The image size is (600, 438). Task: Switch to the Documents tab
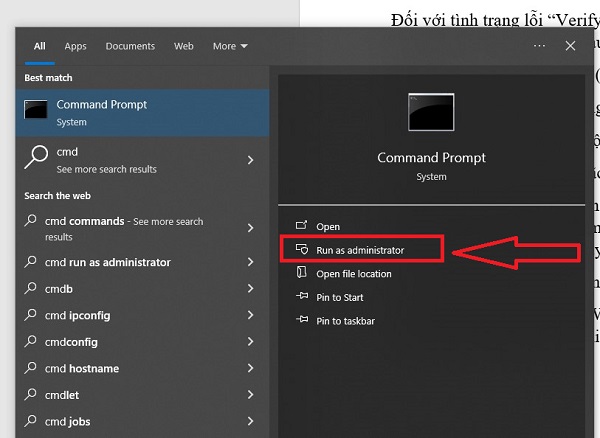pos(130,46)
